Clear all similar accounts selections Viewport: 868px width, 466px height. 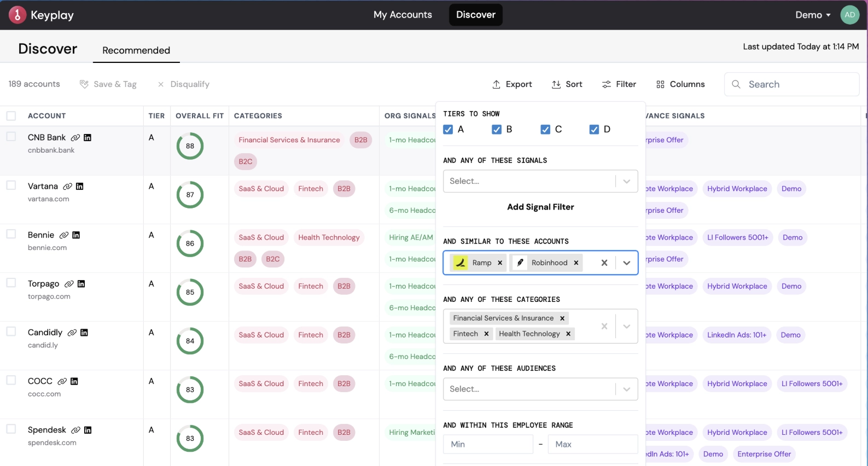click(604, 263)
